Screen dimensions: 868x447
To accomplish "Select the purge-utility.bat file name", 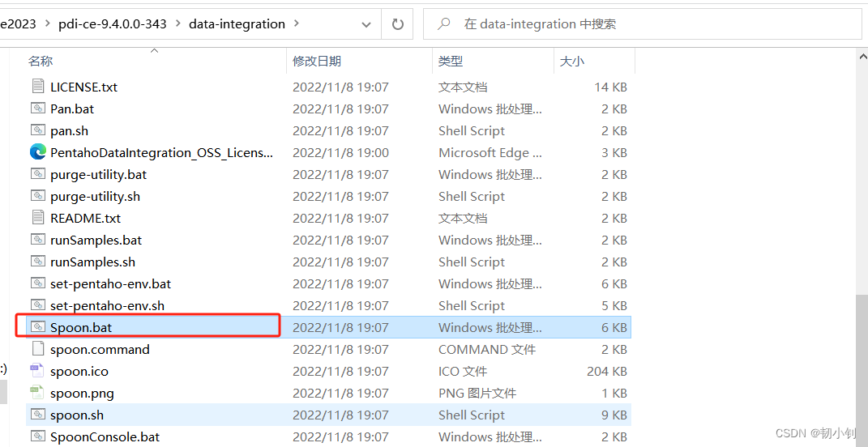I will (99, 174).
